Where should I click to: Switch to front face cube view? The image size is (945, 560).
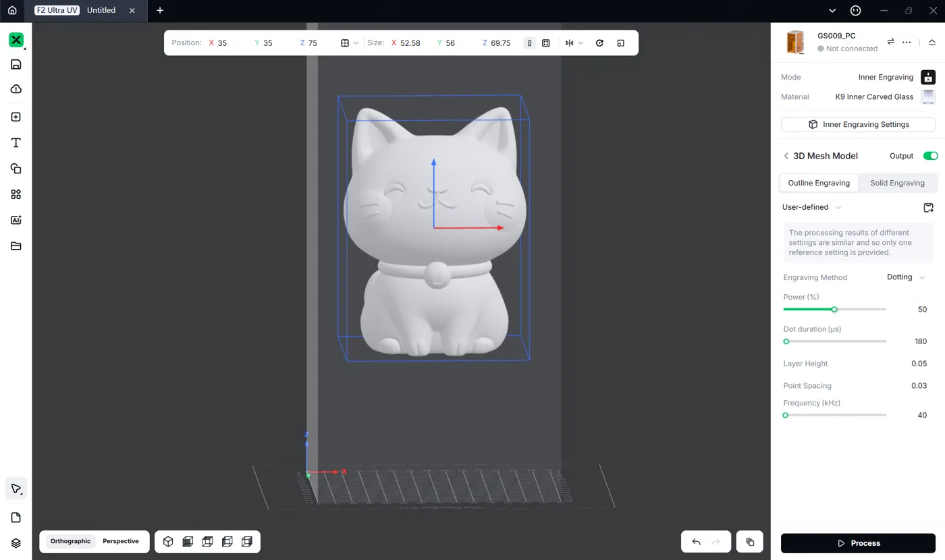click(188, 541)
